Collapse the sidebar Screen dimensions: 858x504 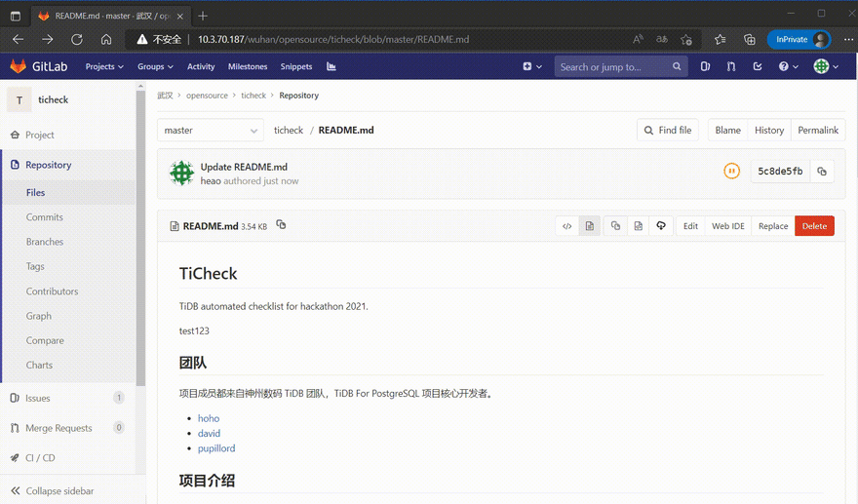pos(52,491)
